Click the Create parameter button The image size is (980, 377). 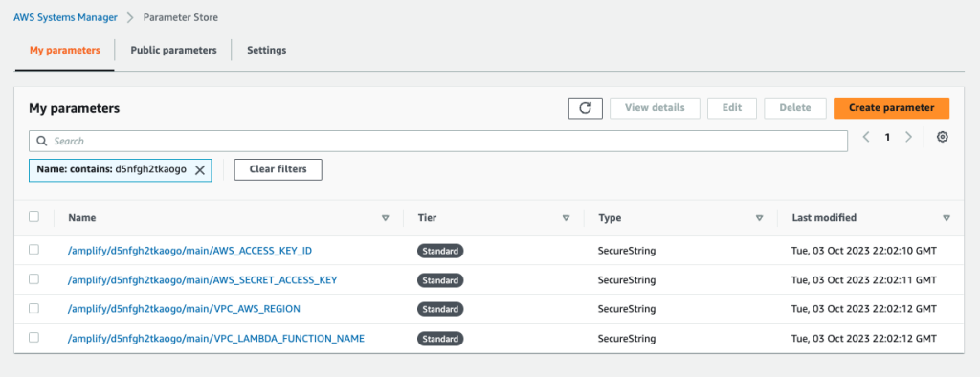coord(891,107)
